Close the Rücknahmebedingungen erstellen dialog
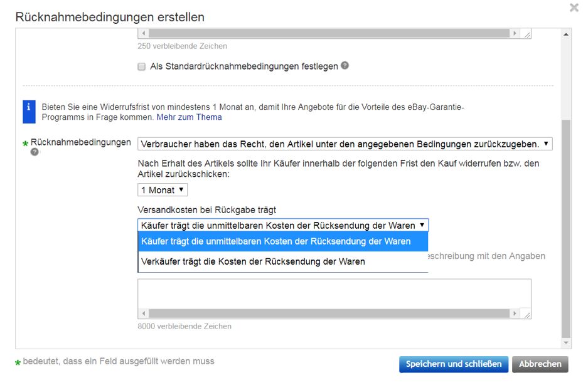The image size is (588, 390). (575, 8)
